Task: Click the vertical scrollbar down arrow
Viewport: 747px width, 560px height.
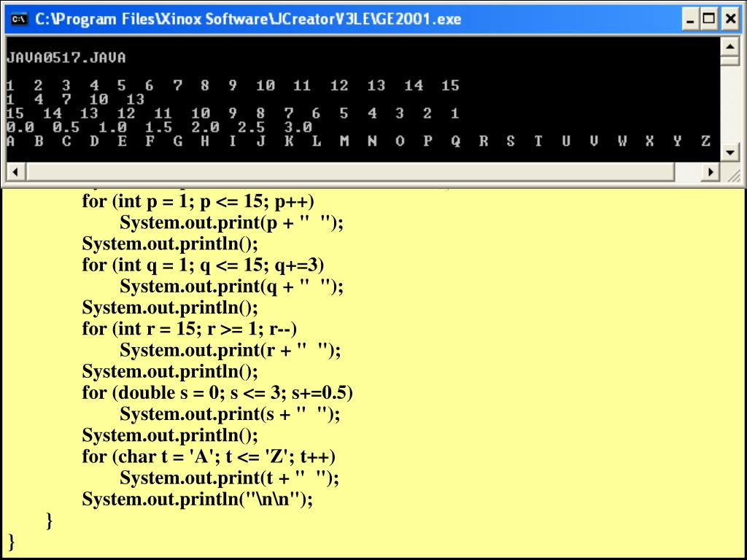Action: (x=729, y=153)
